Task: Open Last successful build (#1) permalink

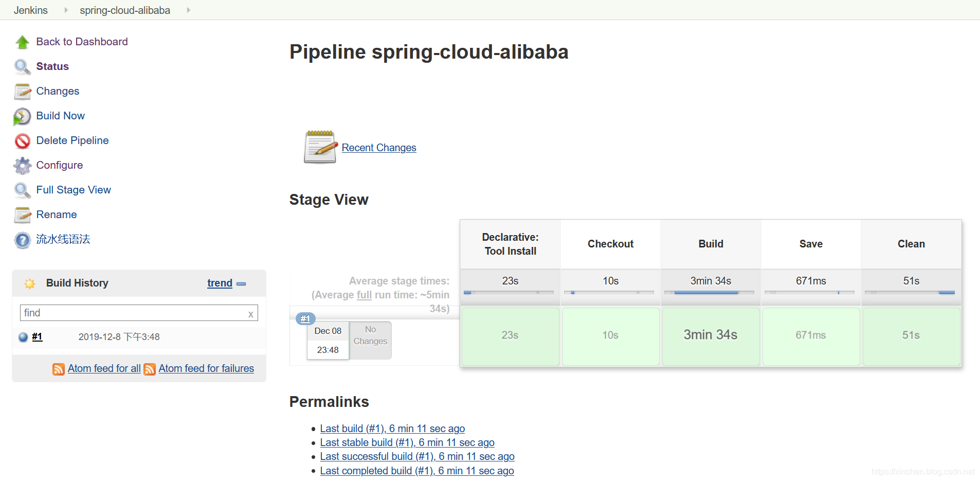Action: pyautogui.click(x=417, y=456)
